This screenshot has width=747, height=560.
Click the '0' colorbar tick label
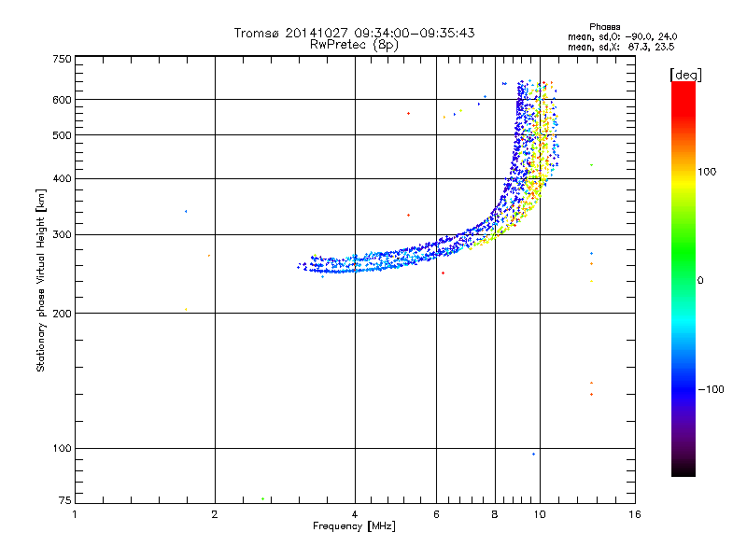click(x=700, y=281)
